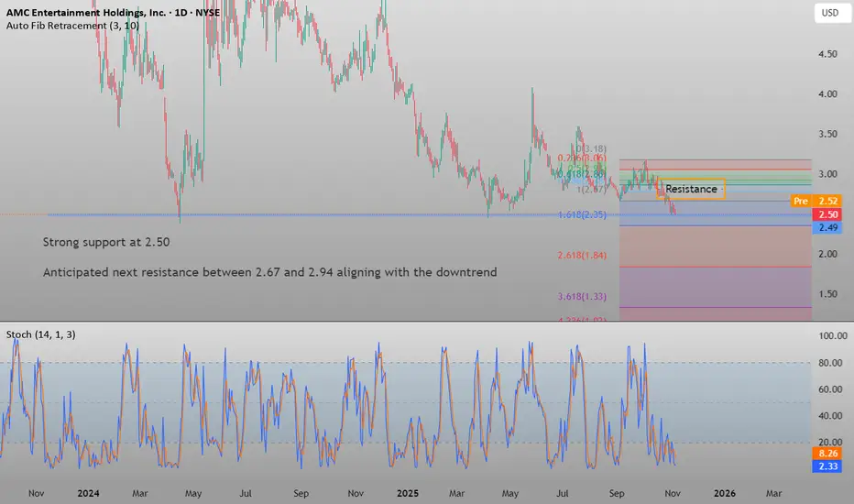Click the 1.50 price axis label
The image size is (854, 504).
coord(827,294)
